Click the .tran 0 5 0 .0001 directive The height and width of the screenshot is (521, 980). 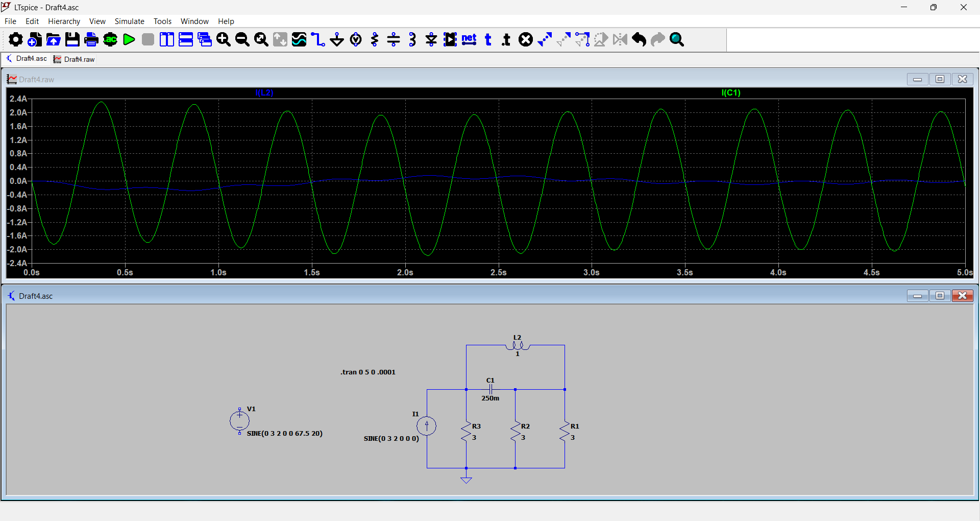368,372
